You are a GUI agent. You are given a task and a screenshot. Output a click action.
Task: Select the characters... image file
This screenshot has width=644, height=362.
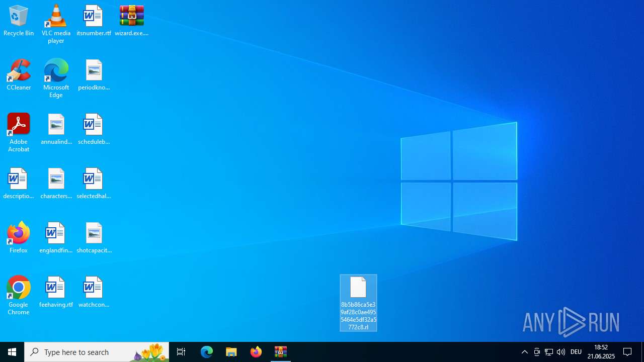pyautogui.click(x=56, y=184)
